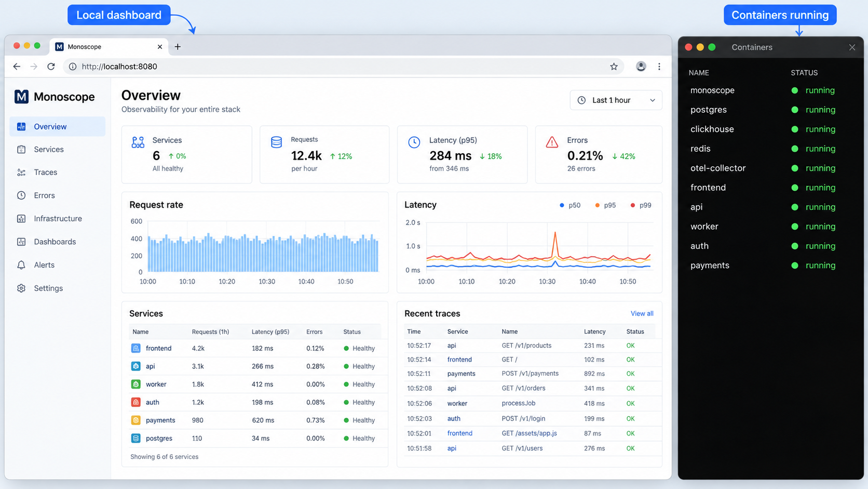
Task: Click the 620 ms payments latency cell
Action: click(263, 420)
